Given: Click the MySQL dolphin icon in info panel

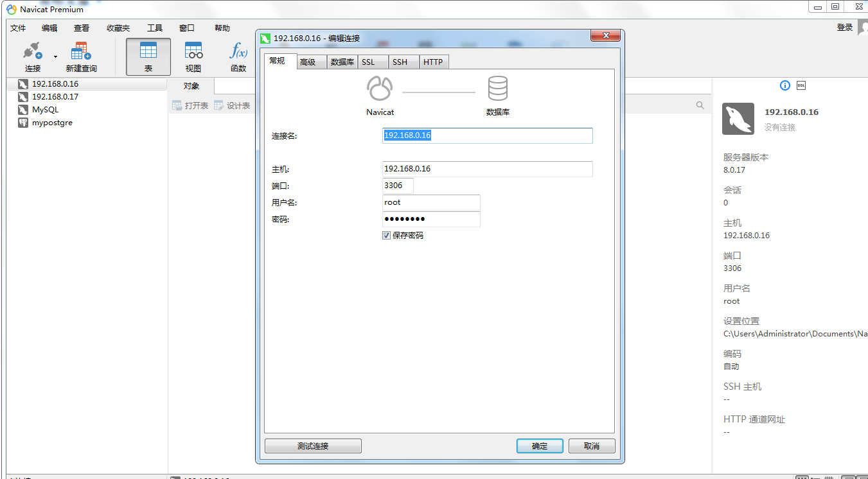Looking at the screenshot, I should point(738,119).
